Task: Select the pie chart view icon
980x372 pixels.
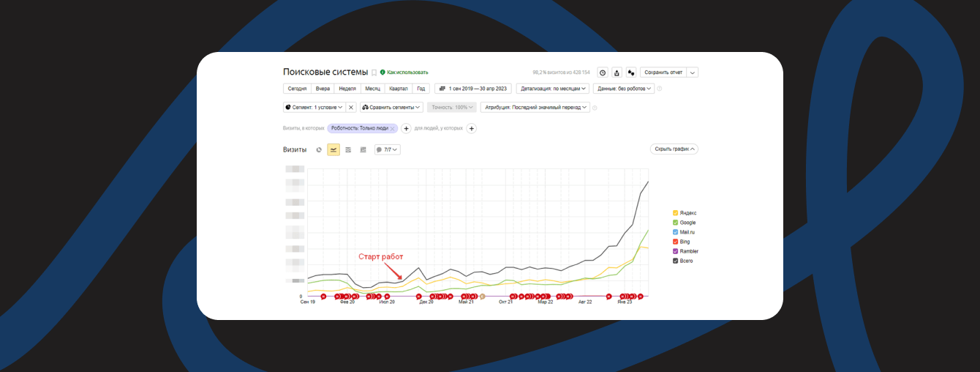Action: pos(319,149)
